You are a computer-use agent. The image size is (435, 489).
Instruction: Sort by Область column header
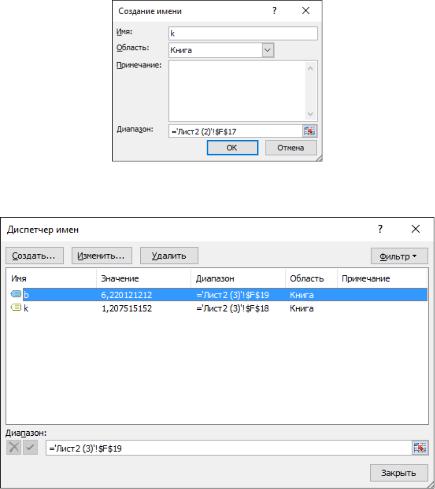click(x=312, y=279)
